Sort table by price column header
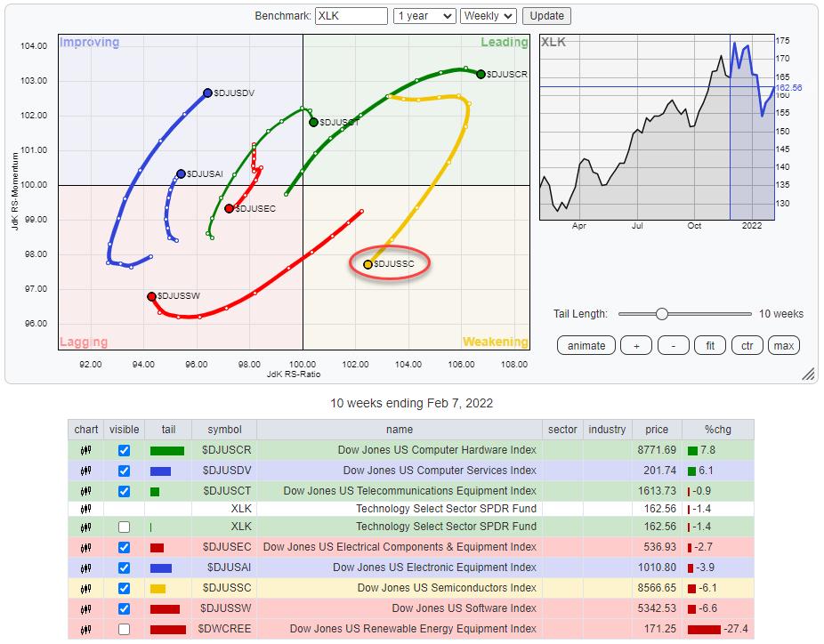The height and width of the screenshot is (644, 824). point(657,430)
